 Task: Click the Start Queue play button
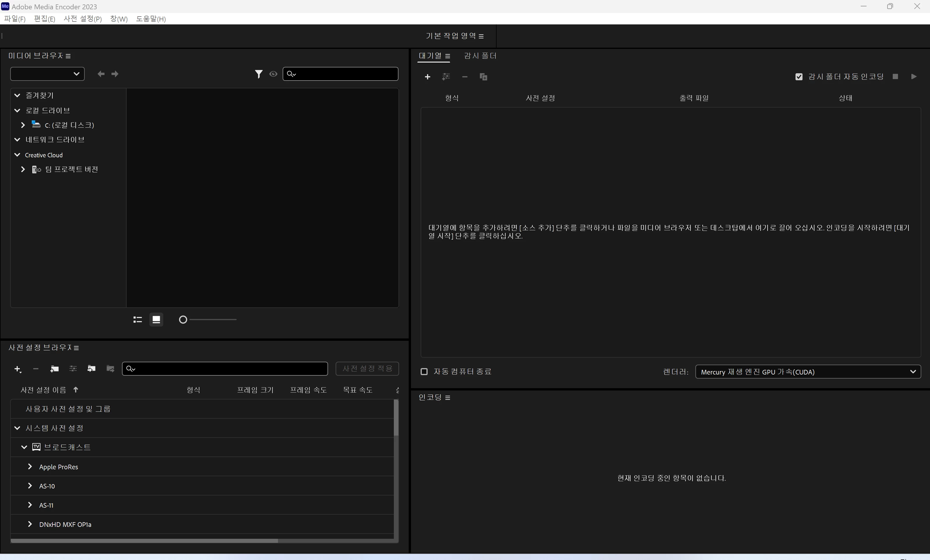pos(913,76)
